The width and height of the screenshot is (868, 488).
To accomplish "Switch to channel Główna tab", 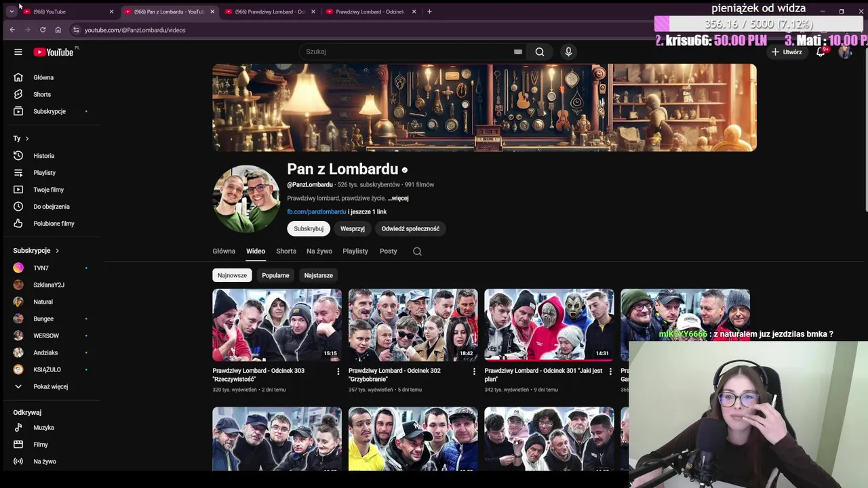I will (224, 251).
